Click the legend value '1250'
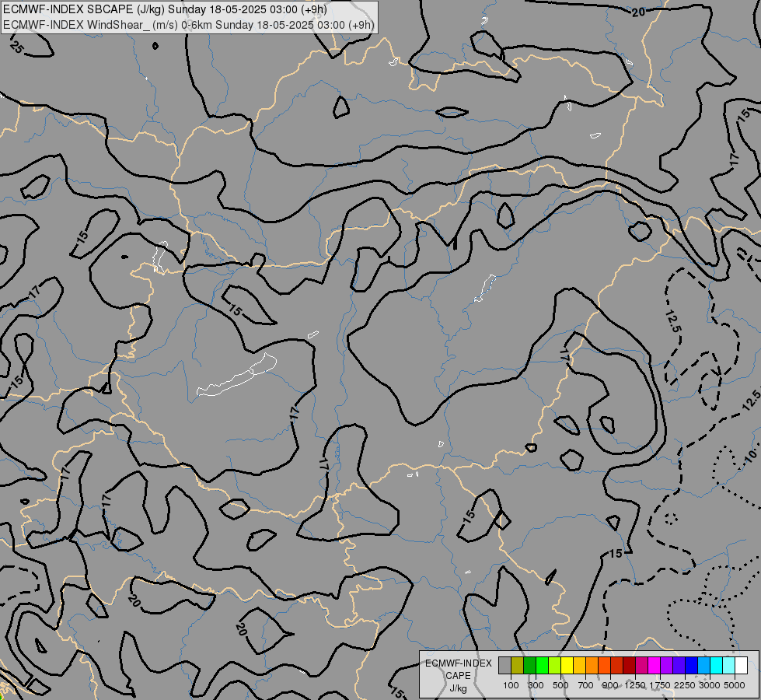 pyautogui.click(x=635, y=685)
